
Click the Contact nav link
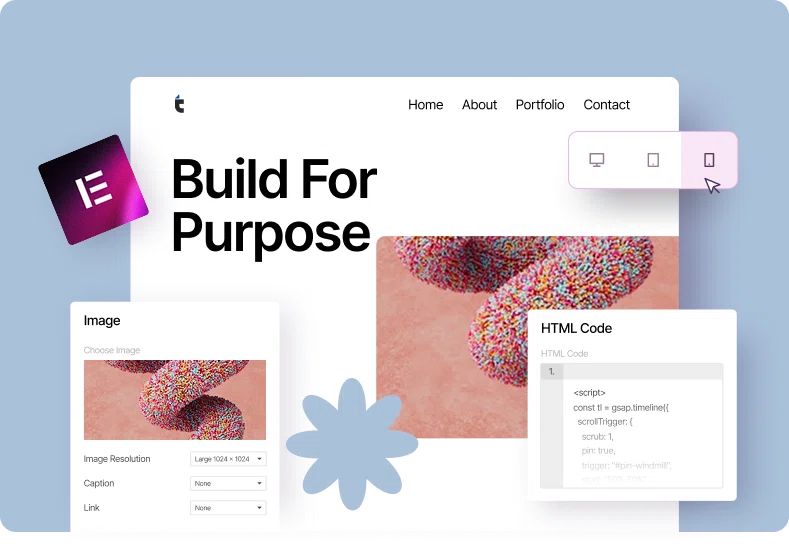click(606, 105)
